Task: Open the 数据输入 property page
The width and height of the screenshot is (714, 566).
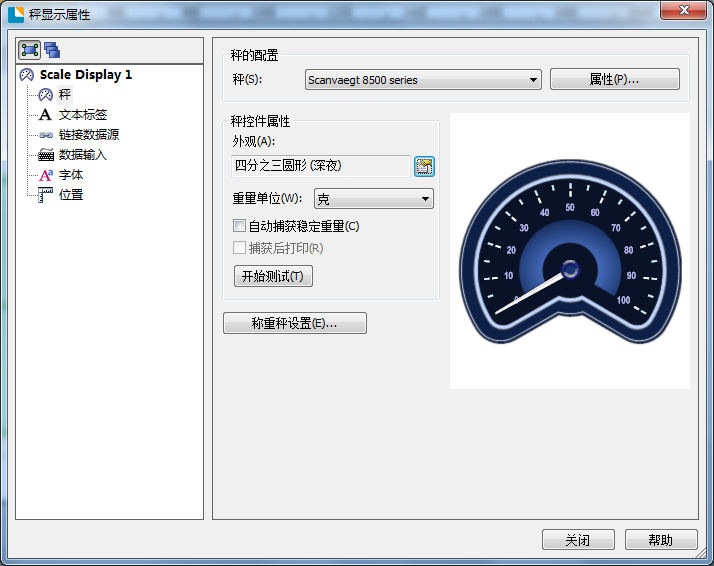Action: [82, 155]
